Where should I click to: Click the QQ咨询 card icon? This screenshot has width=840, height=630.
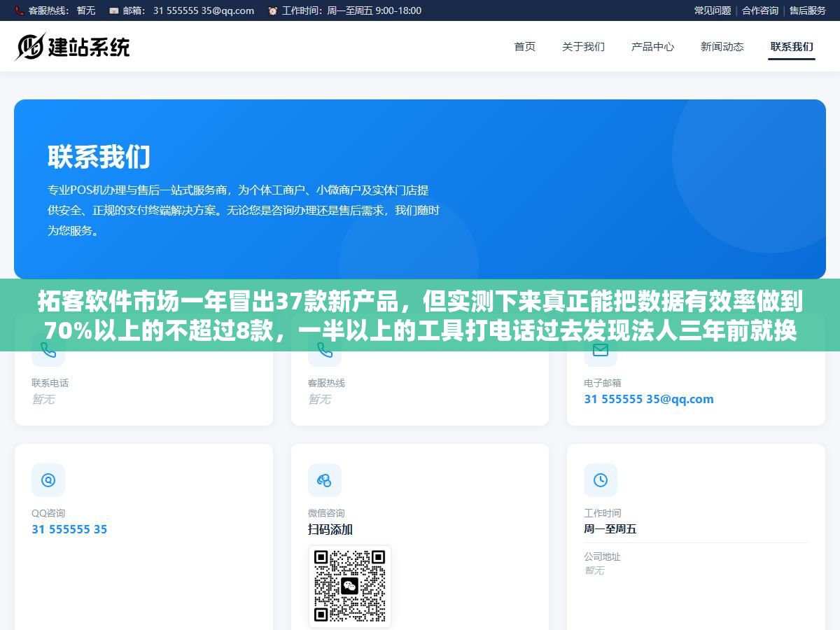point(48,480)
